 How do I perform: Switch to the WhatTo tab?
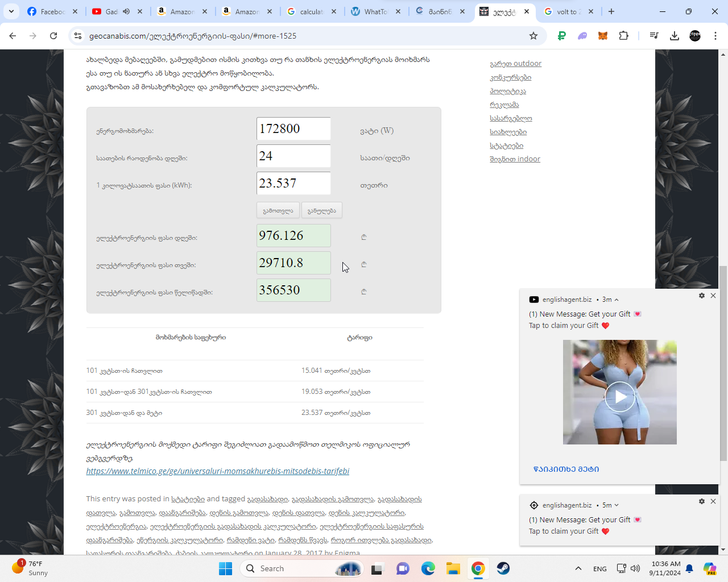pyautogui.click(x=375, y=11)
